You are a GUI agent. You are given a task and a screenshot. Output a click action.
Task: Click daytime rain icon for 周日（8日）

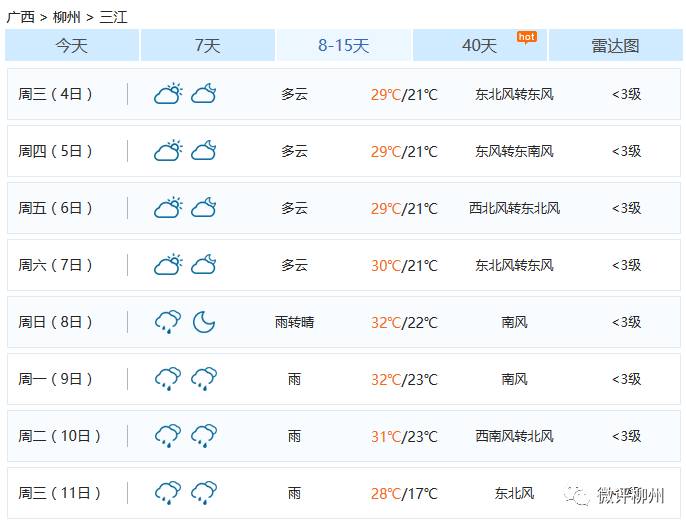[168, 322]
